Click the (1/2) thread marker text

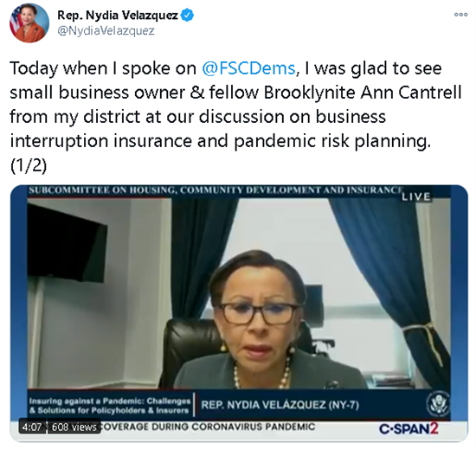(29, 165)
